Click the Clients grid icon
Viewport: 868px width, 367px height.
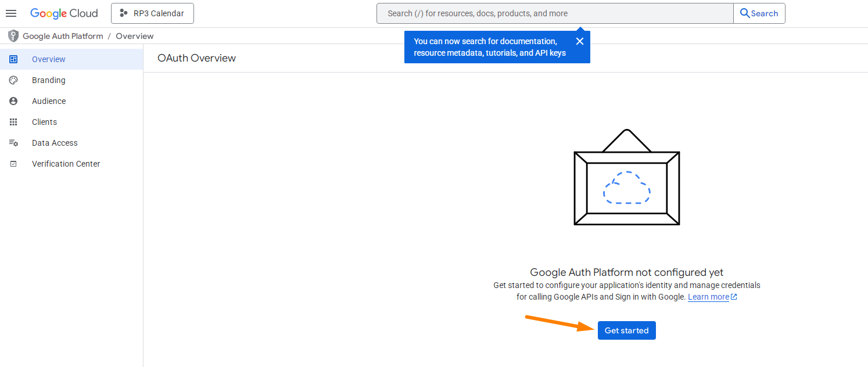point(13,122)
